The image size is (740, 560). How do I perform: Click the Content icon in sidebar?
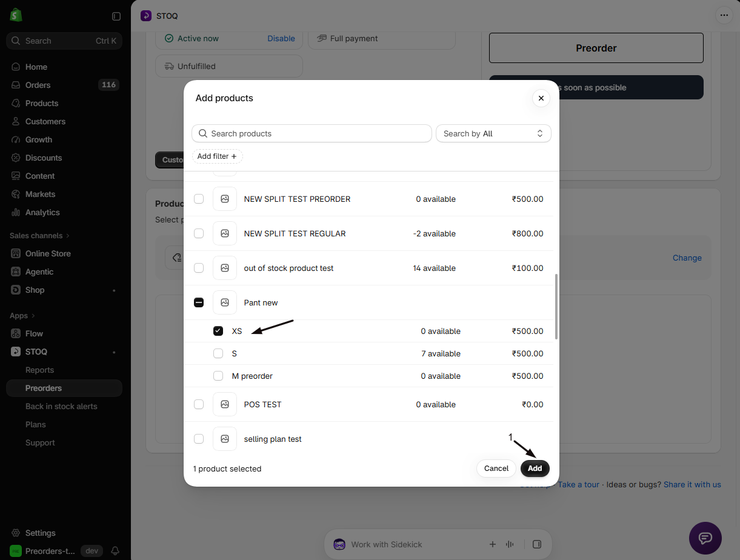click(x=16, y=176)
